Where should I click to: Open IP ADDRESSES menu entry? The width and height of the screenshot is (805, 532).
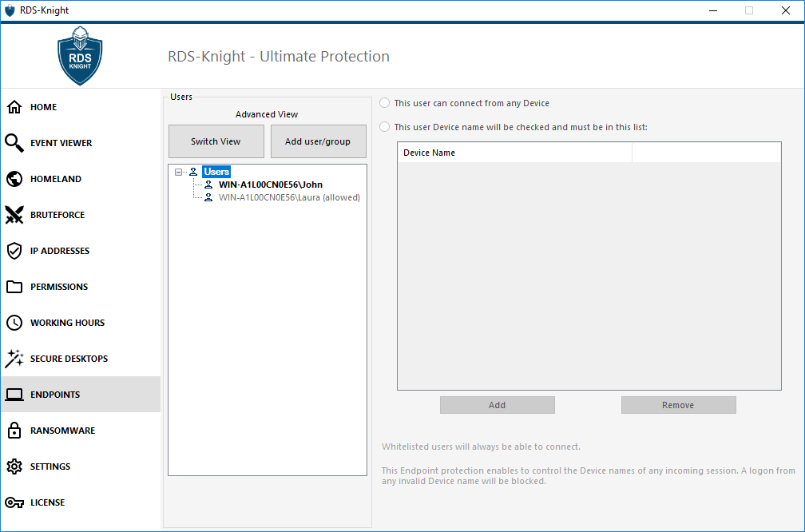[81, 251]
